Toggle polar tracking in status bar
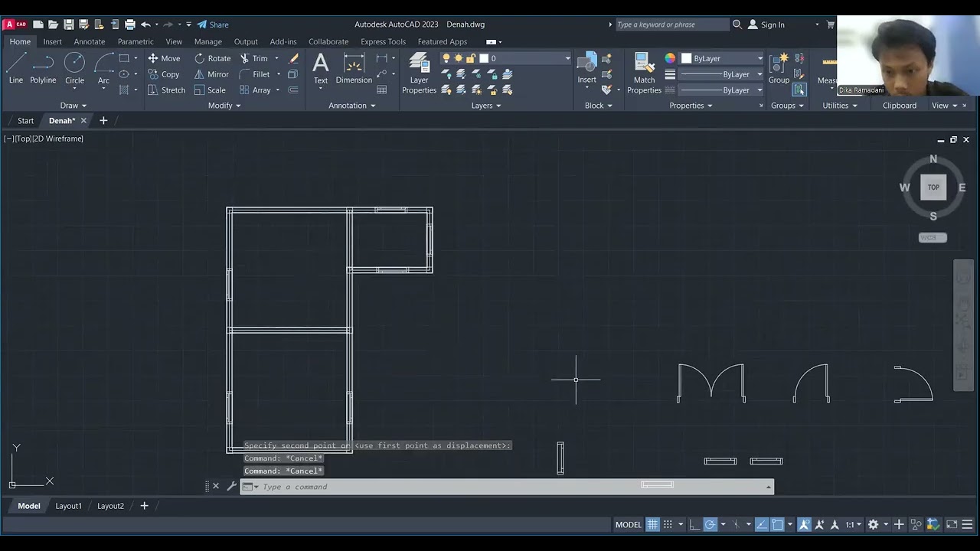The height and width of the screenshot is (551, 980). click(710, 524)
